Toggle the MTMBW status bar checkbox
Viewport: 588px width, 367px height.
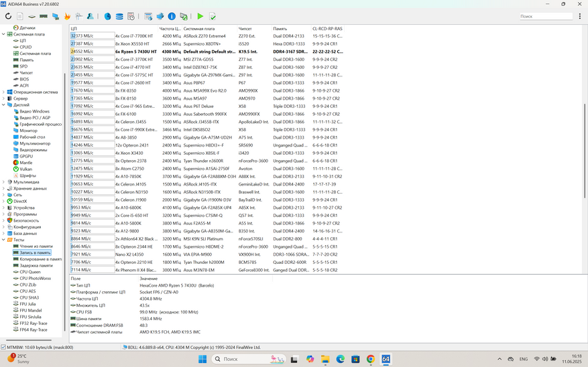pos(3,347)
